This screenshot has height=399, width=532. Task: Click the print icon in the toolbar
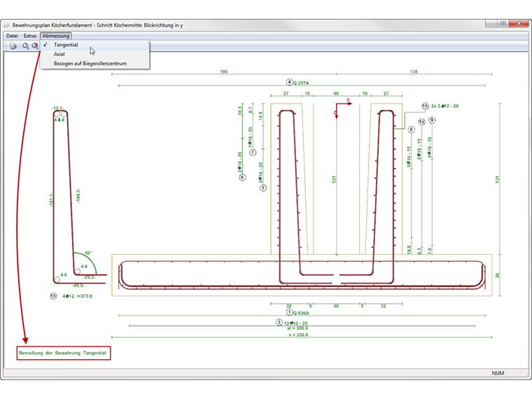pos(13,45)
